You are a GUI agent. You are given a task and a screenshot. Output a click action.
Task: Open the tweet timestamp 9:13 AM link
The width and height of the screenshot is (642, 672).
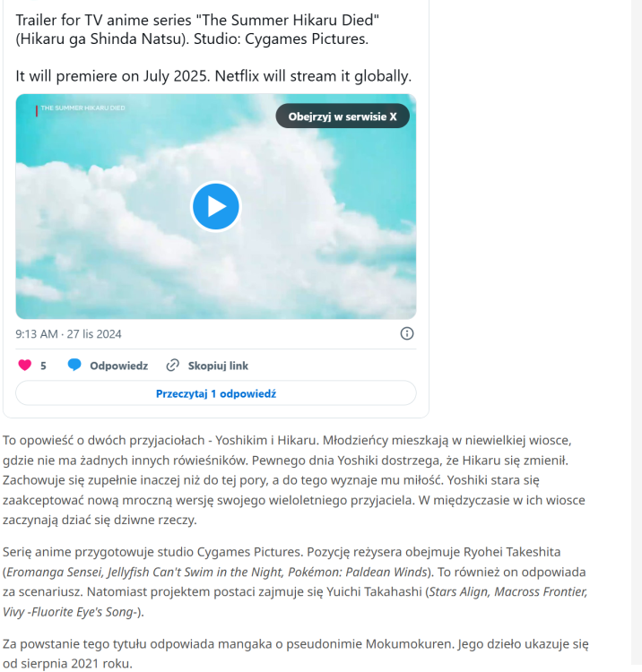pyautogui.click(x=68, y=334)
